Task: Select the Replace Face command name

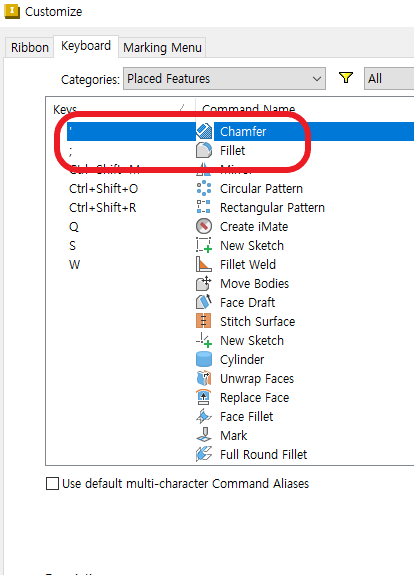Action: click(254, 398)
